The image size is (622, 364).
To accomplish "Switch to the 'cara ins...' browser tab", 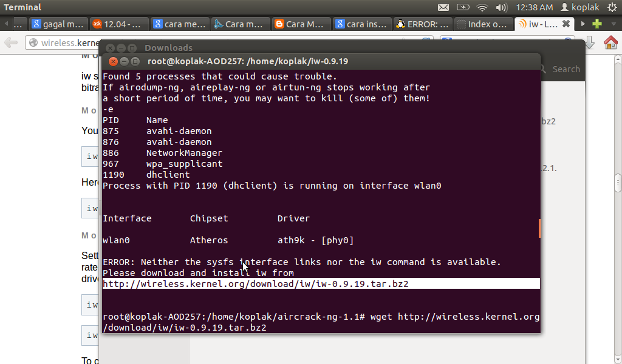I will [362, 24].
